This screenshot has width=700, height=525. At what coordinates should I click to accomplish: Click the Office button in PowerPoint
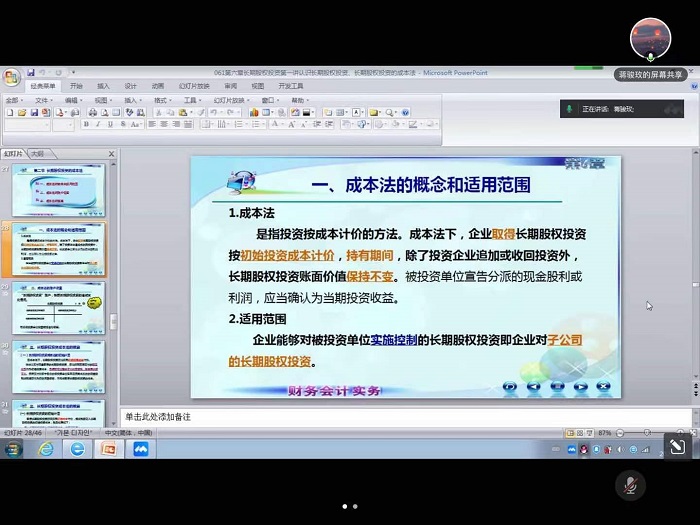[12, 77]
